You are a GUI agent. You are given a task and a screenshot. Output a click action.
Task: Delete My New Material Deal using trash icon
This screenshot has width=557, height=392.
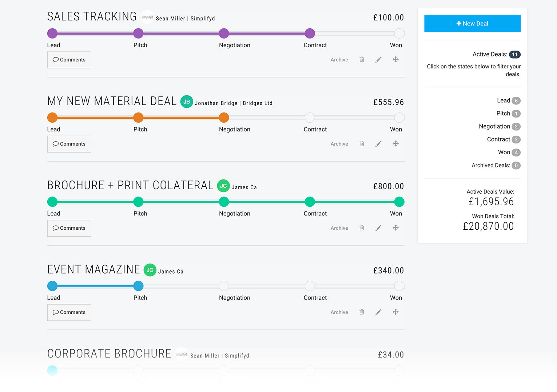[362, 143]
